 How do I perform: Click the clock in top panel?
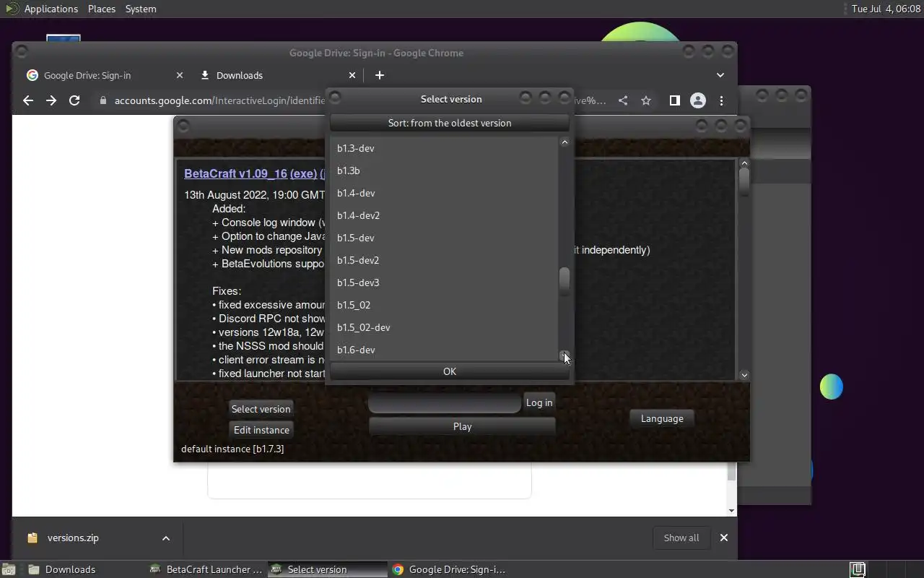pos(886,9)
